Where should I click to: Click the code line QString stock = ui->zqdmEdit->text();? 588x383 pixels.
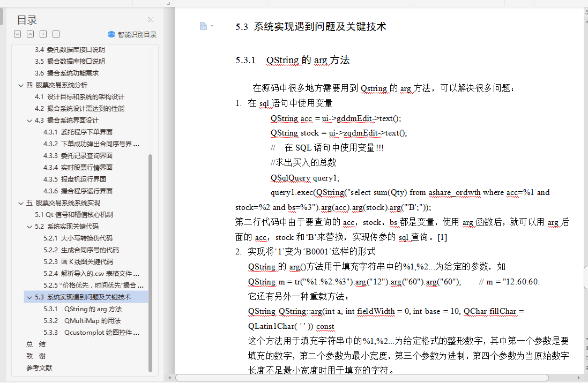click(339, 133)
